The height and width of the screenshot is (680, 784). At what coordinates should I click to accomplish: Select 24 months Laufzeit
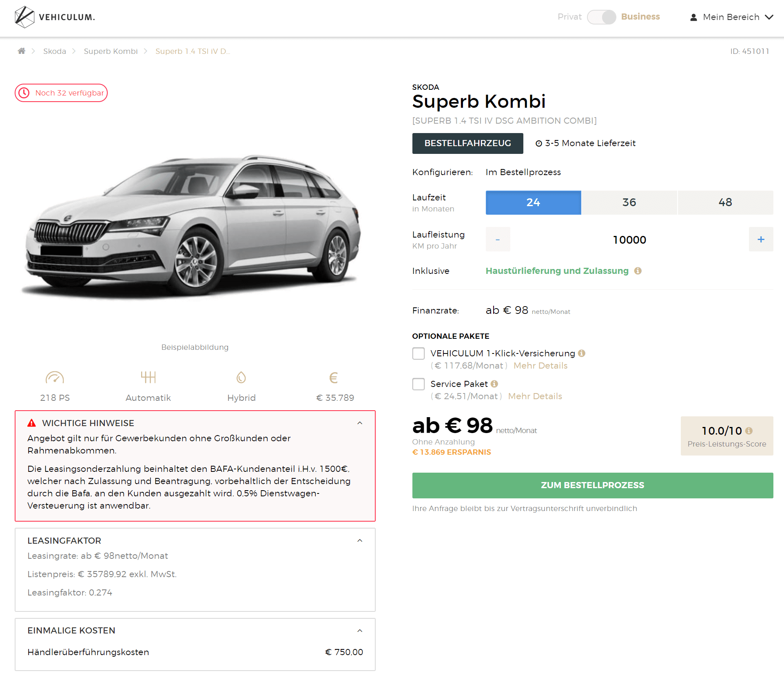click(x=533, y=202)
